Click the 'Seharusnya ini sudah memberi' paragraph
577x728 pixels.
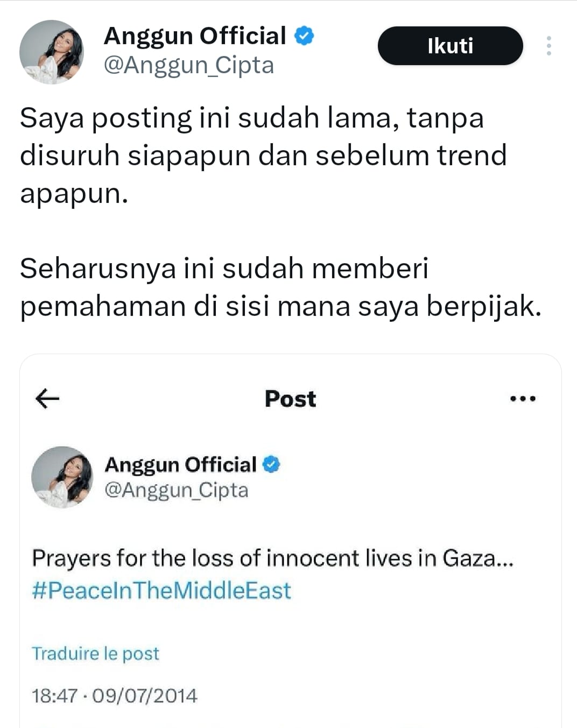280,287
